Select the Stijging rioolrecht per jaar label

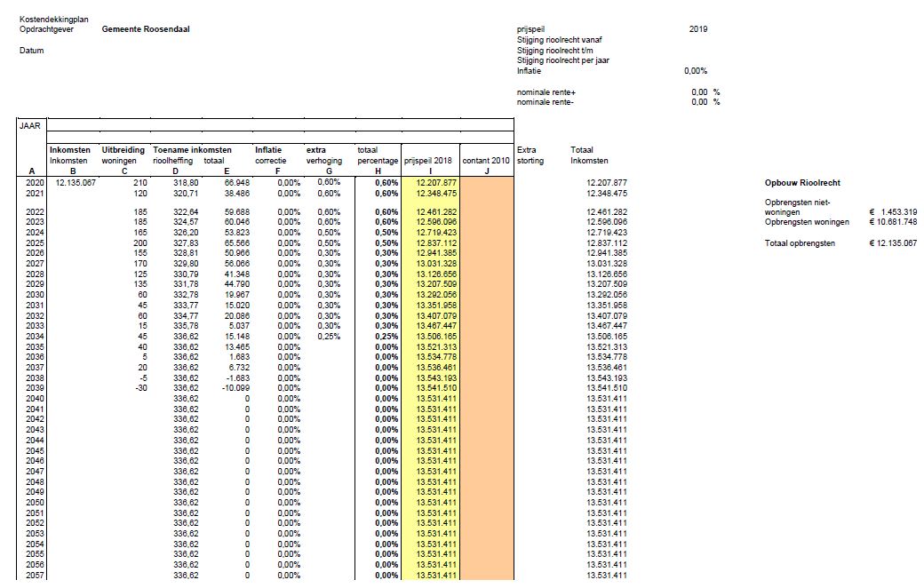tap(562, 60)
